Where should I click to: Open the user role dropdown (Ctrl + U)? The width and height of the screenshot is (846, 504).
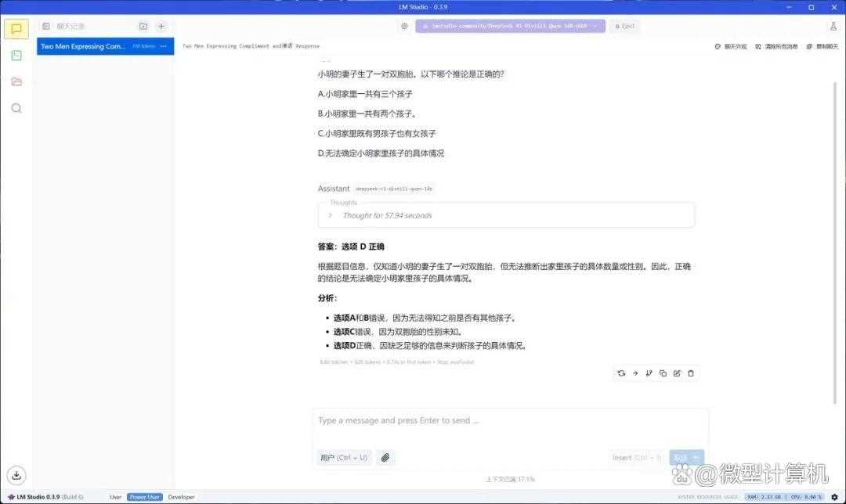(343, 458)
